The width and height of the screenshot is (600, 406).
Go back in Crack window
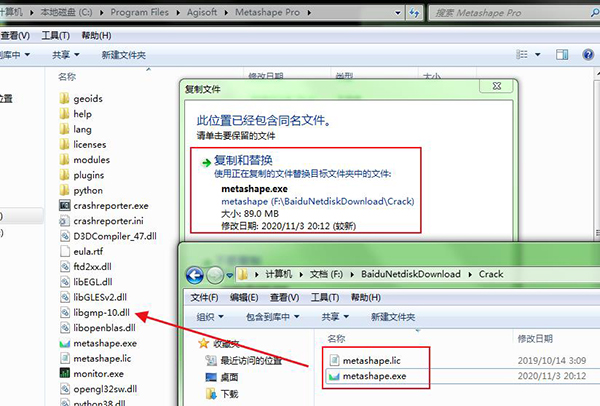195,275
